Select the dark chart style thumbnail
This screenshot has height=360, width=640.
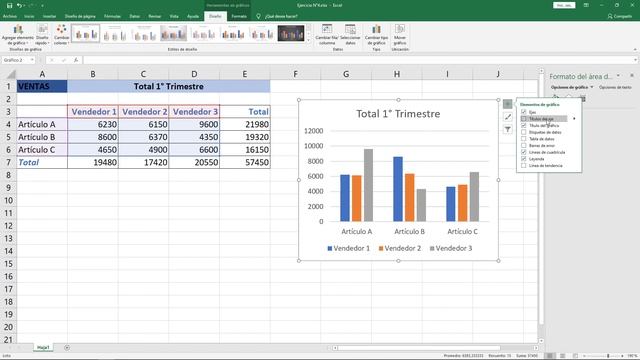291,33
